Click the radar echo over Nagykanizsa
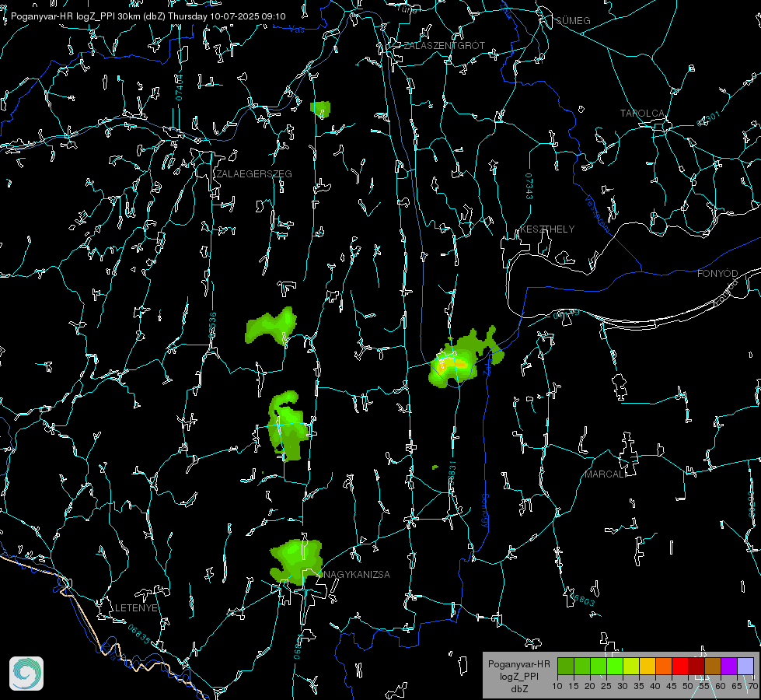 [x=296, y=561]
